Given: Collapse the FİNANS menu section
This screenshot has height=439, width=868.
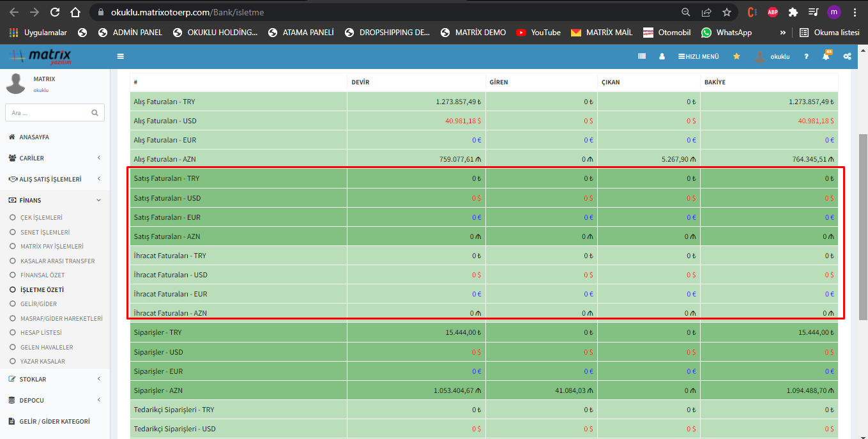Looking at the screenshot, I should tap(54, 200).
